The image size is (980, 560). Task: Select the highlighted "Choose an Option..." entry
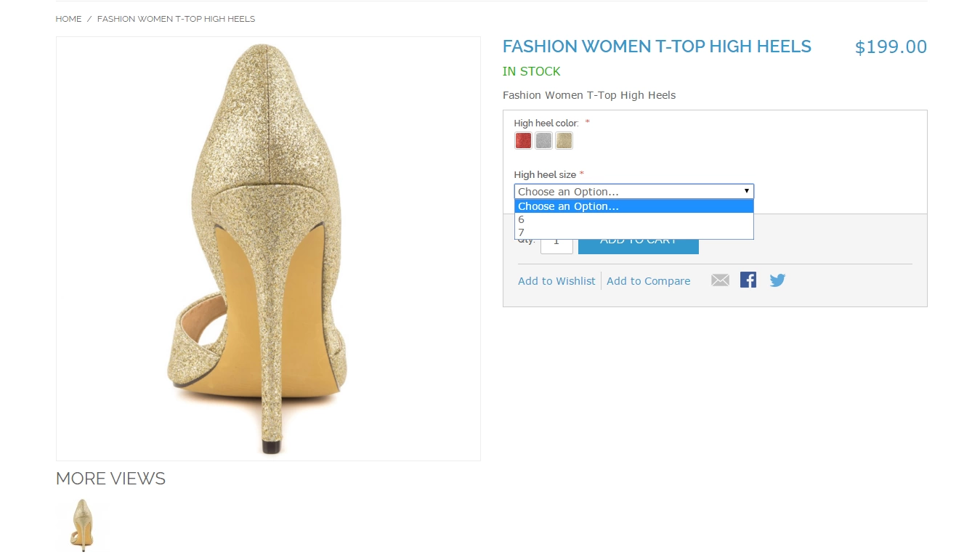point(634,206)
